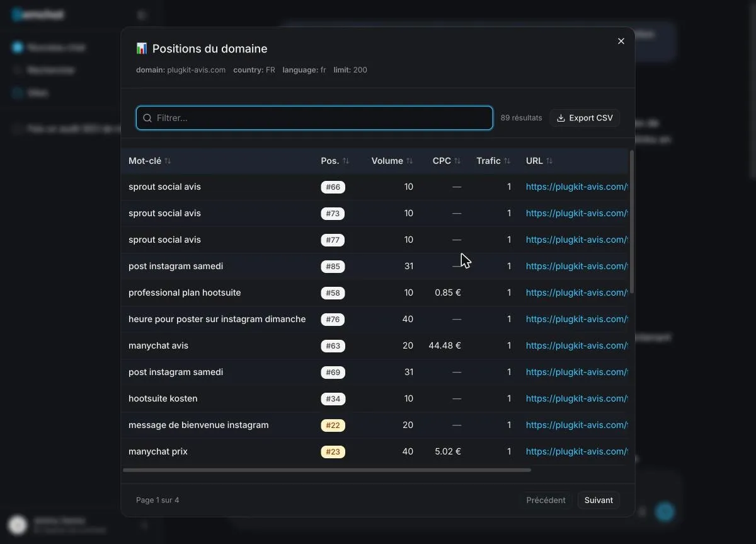Select yellow position badge #23
Viewport: 756px width, 544px height.
coord(333,452)
